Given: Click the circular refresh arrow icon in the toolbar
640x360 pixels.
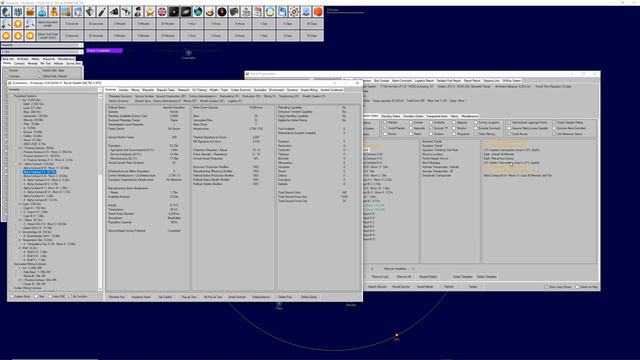Looking at the screenshot, I should click(x=270, y=11).
